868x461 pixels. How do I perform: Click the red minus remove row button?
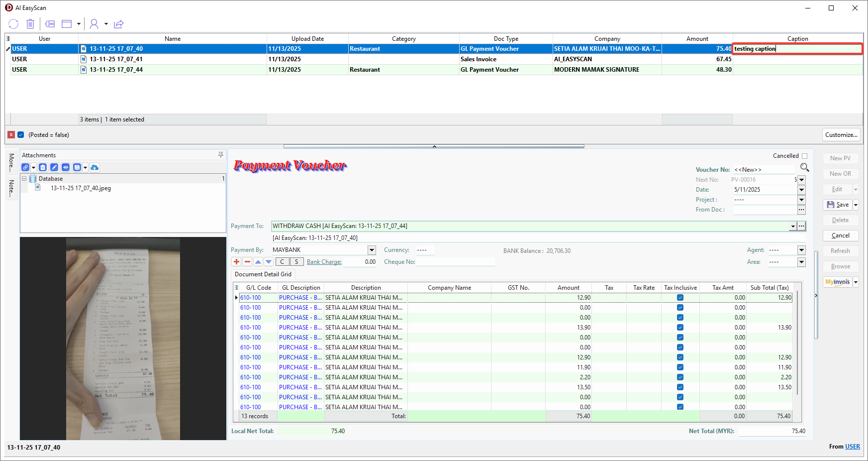pyautogui.click(x=247, y=262)
